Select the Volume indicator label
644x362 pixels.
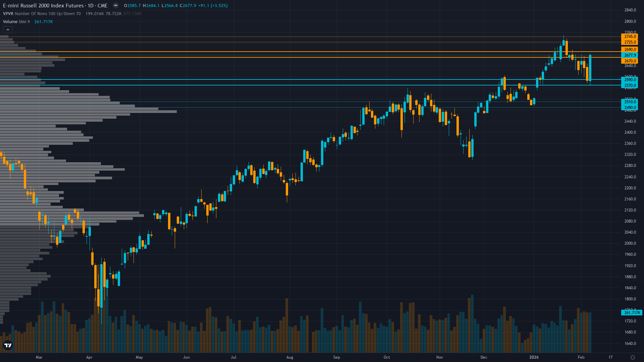click(10, 21)
